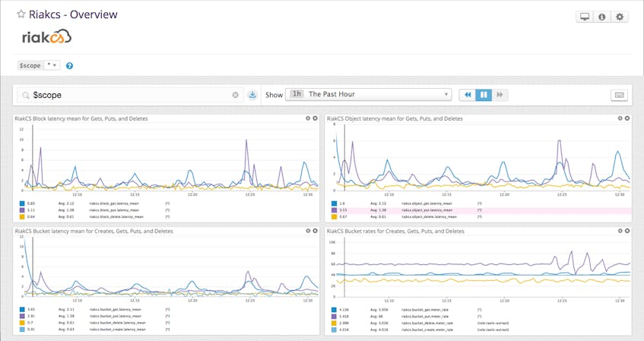The width and height of the screenshot is (644, 341).
Task: Select riakcs.bucket_get.latency_mean legend text
Action: coord(115,310)
